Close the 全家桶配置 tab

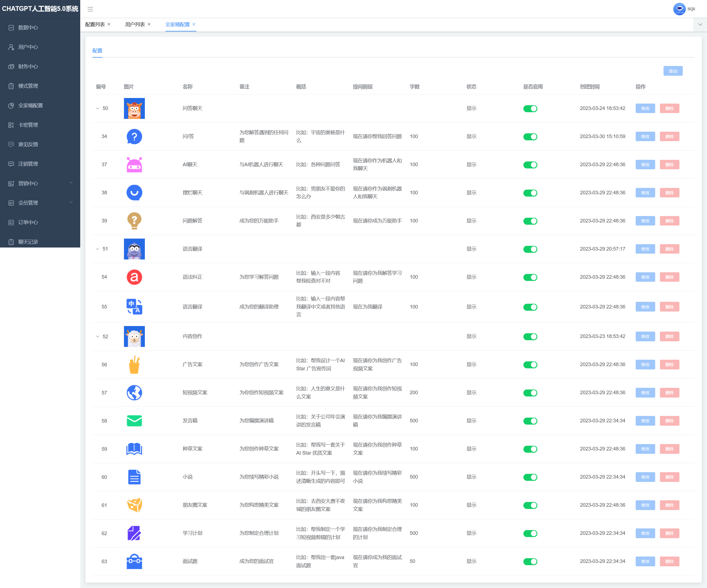click(x=194, y=24)
